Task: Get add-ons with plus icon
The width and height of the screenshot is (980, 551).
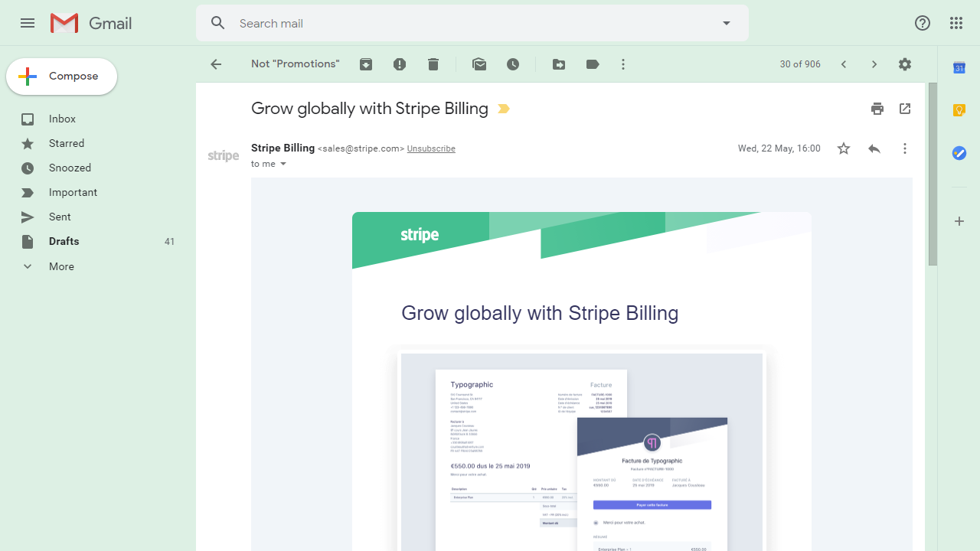Action: point(959,221)
